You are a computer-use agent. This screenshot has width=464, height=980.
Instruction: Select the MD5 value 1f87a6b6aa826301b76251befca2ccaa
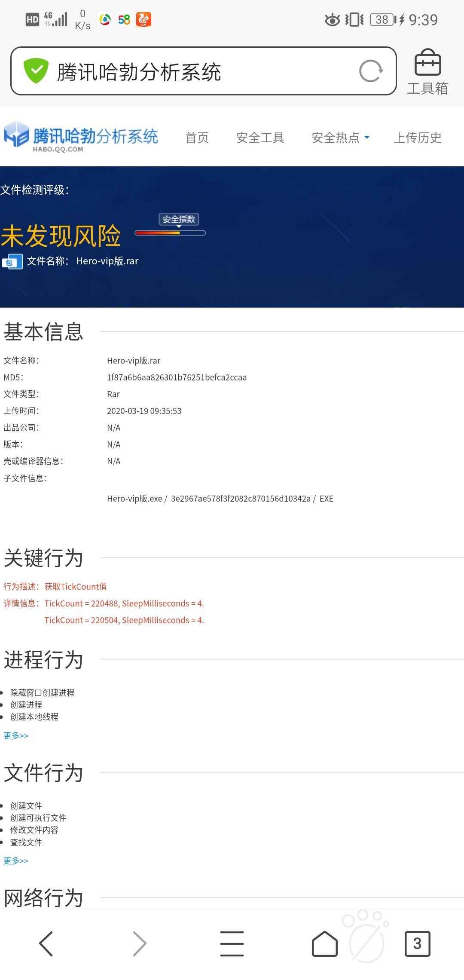177,377
